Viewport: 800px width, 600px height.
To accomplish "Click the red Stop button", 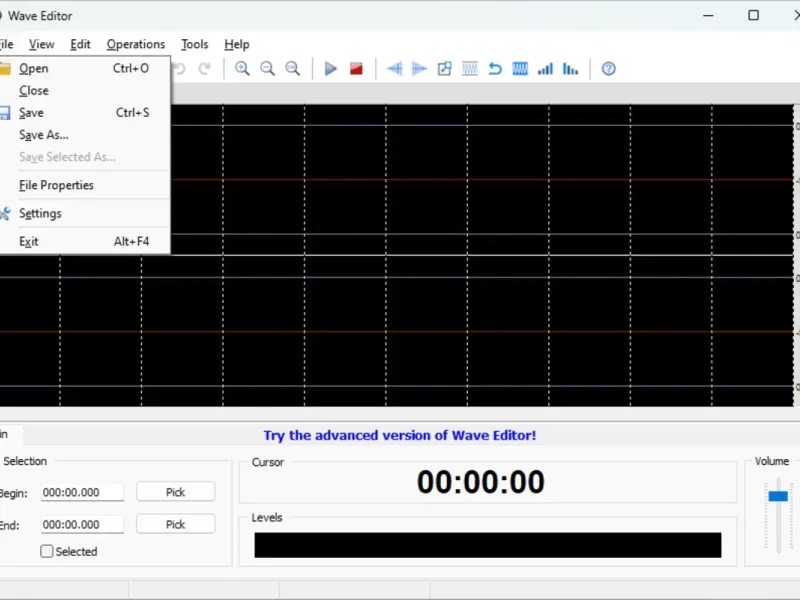I will click(x=356, y=69).
